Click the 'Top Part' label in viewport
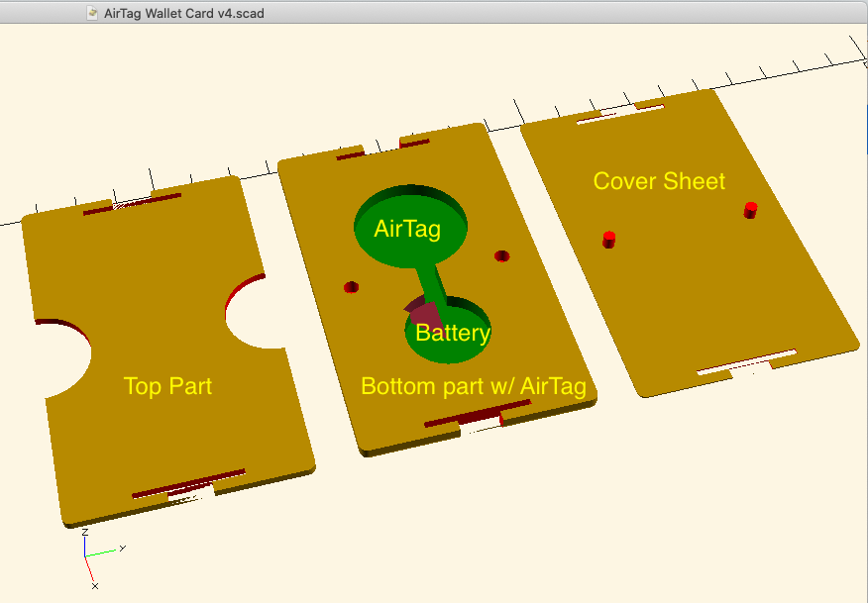868x603 pixels. click(x=167, y=386)
